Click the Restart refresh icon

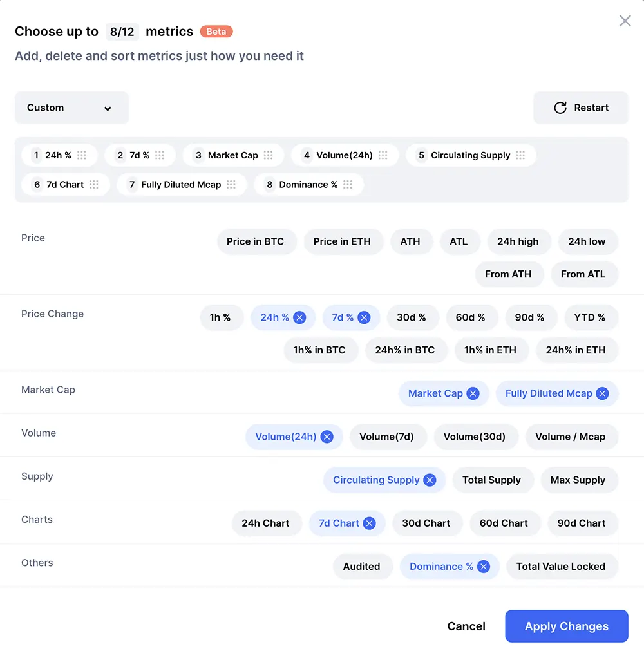coord(560,108)
